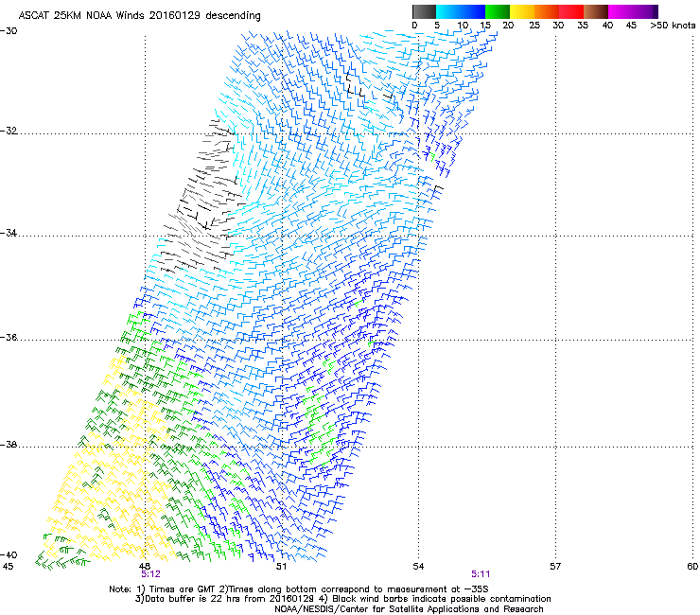Click the cyan 5-10 knots legend color
The width and height of the screenshot is (700, 615).
click(448, 11)
